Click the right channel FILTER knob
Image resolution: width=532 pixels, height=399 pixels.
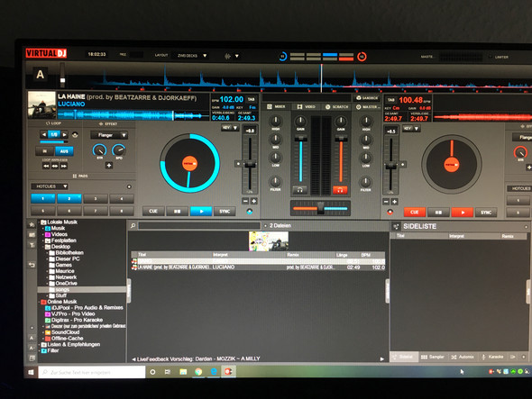[x=365, y=182]
